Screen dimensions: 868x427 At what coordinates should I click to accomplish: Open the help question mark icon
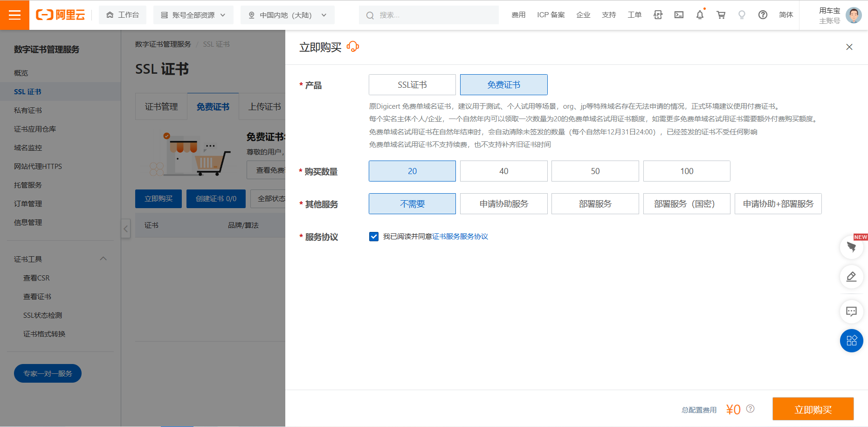point(763,15)
